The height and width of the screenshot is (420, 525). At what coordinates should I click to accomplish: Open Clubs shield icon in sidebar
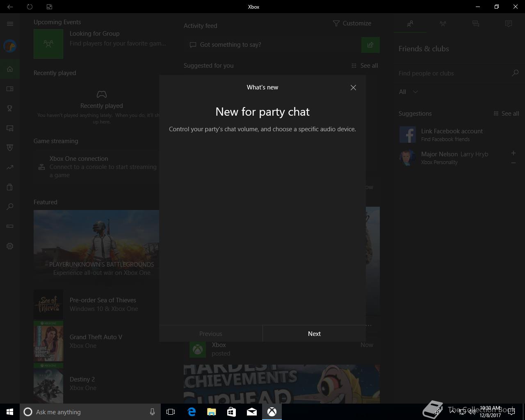pos(10,148)
